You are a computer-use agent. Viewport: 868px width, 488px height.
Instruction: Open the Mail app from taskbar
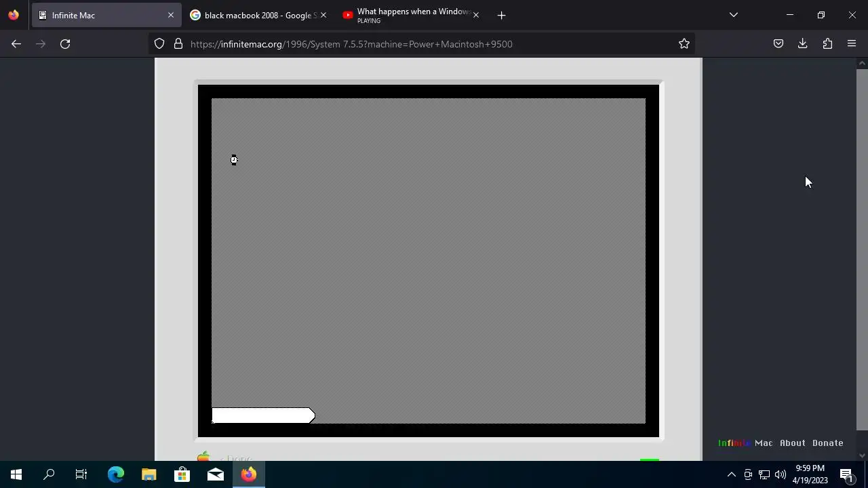click(216, 474)
